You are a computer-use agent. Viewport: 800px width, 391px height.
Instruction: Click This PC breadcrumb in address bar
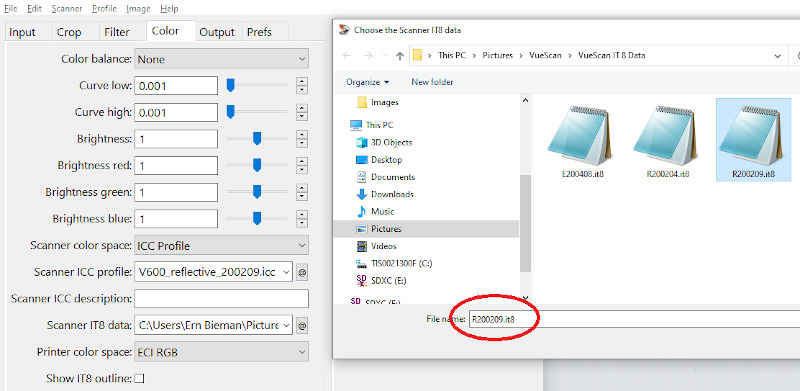pos(452,55)
